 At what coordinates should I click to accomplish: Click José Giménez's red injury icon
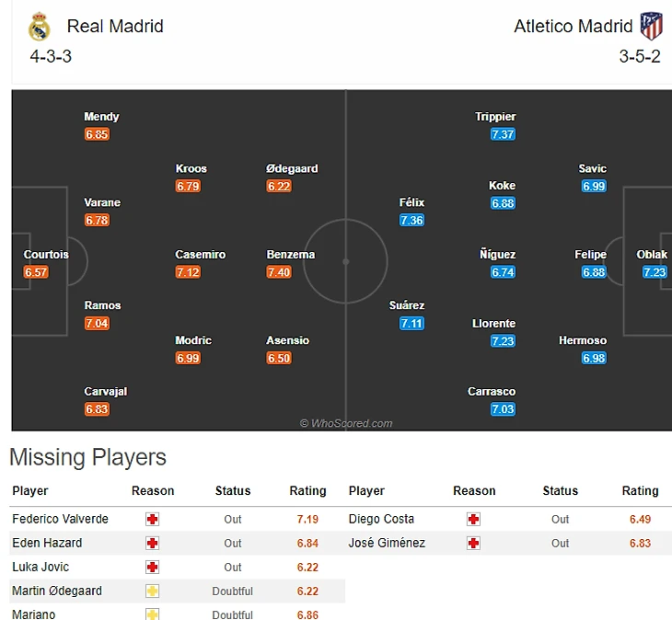(x=473, y=544)
